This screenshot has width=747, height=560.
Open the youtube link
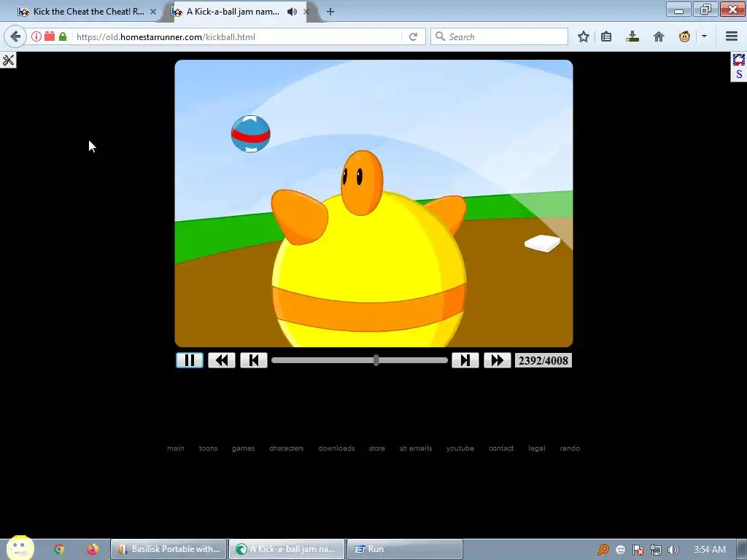click(460, 448)
